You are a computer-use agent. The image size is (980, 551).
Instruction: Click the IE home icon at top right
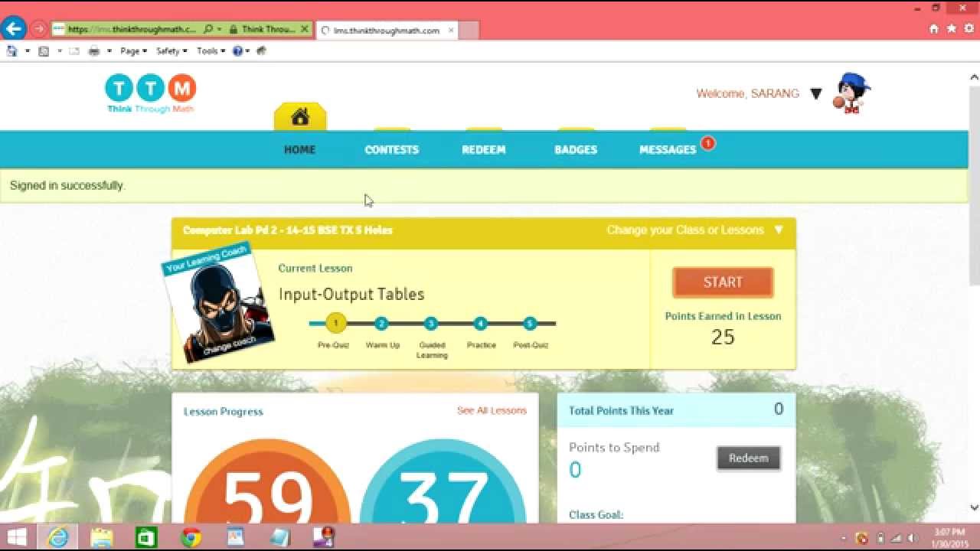(933, 29)
